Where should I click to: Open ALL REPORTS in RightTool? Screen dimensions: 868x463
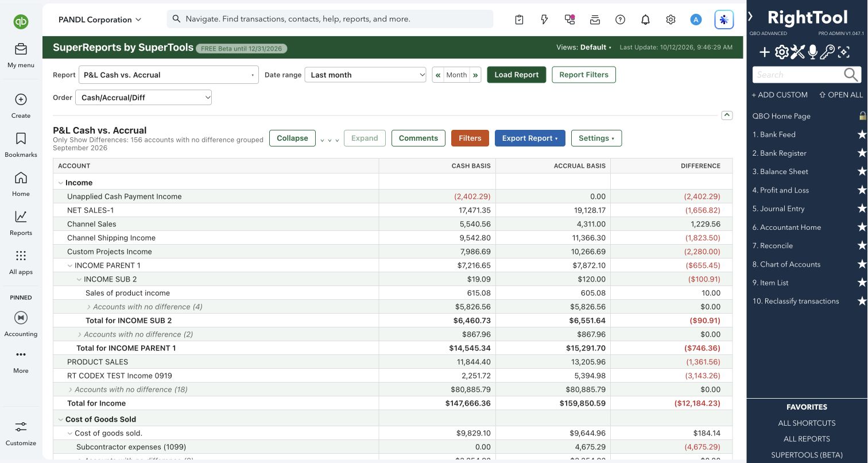click(807, 439)
